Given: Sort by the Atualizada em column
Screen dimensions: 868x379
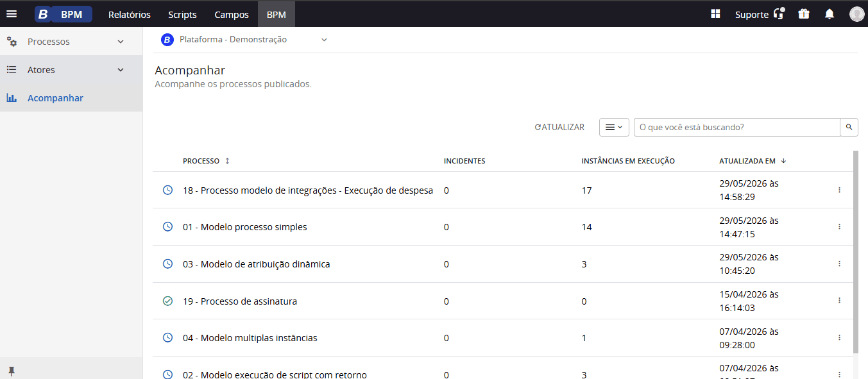Looking at the screenshot, I should pyautogui.click(x=753, y=161).
